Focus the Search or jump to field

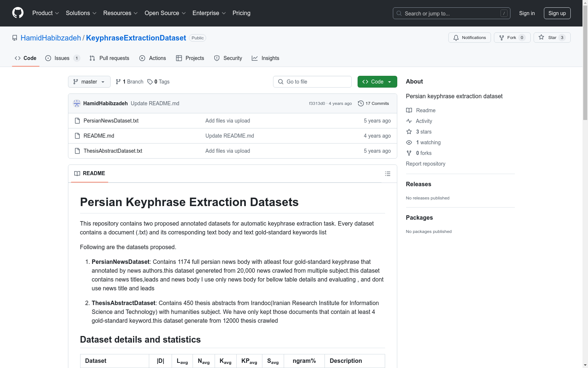click(452, 13)
